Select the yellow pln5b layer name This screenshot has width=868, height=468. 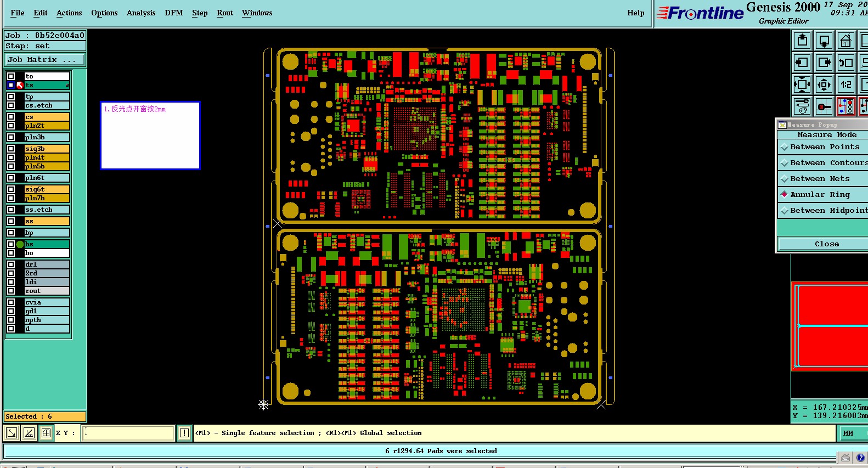pyautogui.click(x=47, y=166)
